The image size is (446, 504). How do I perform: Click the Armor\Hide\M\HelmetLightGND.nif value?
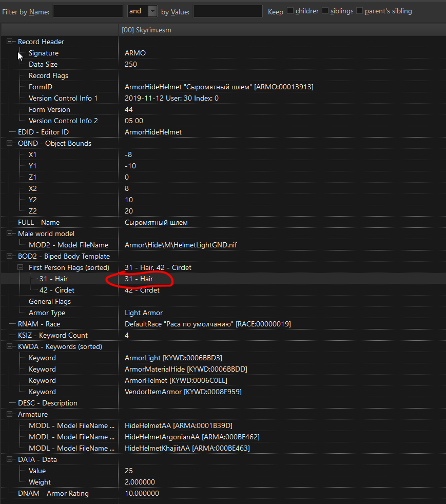181,245
